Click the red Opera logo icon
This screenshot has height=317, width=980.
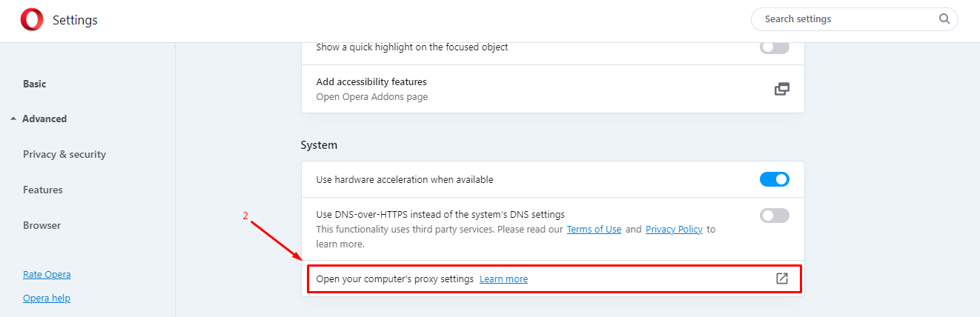(x=32, y=20)
